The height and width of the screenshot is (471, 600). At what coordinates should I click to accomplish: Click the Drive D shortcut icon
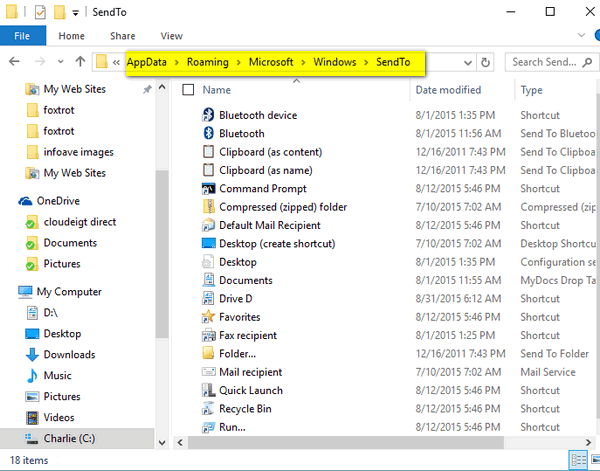point(208,298)
